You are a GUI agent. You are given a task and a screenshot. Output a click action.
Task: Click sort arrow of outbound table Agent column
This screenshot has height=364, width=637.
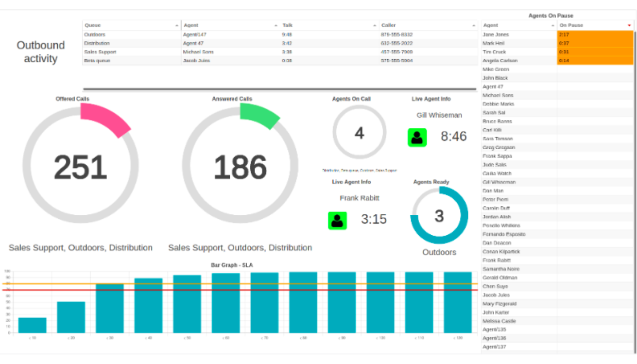276,26
